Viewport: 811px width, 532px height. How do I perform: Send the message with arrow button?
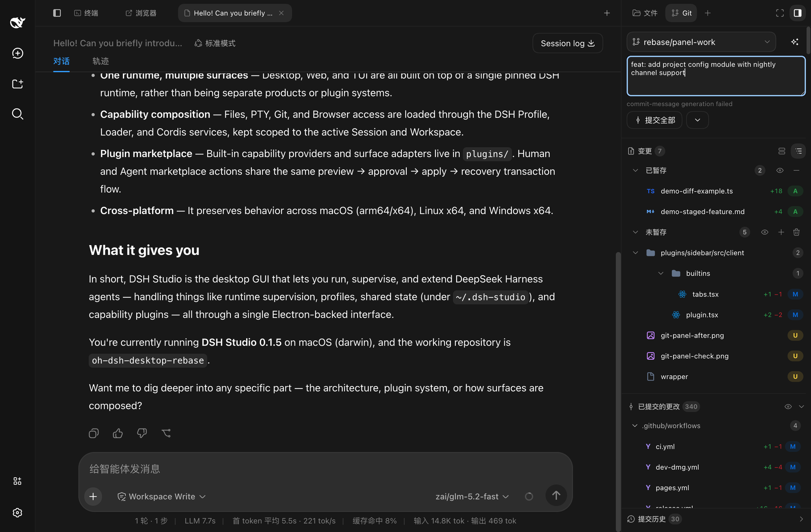(556, 495)
